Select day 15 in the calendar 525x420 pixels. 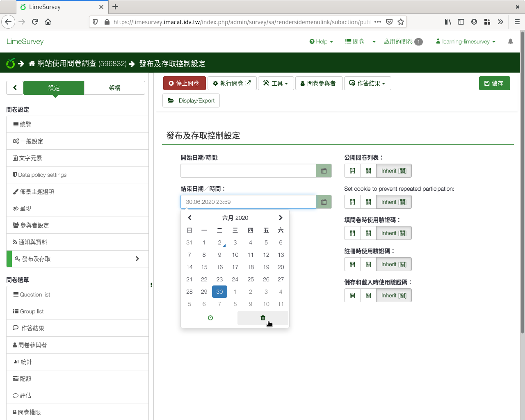pyautogui.click(x=204, y=267)
